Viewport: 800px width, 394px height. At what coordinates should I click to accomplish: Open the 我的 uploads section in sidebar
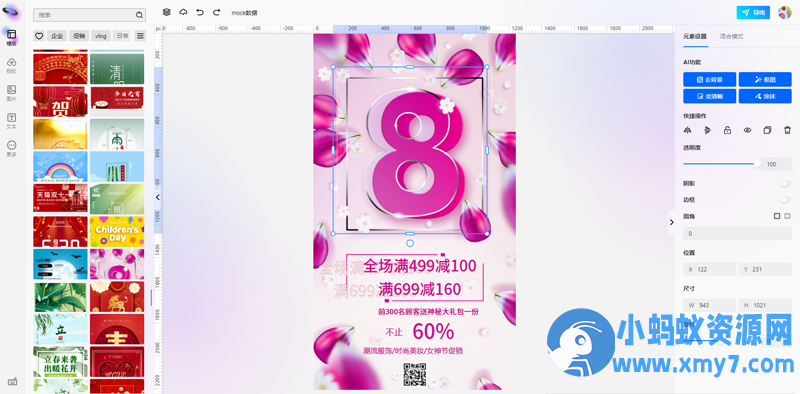(11, 65)
